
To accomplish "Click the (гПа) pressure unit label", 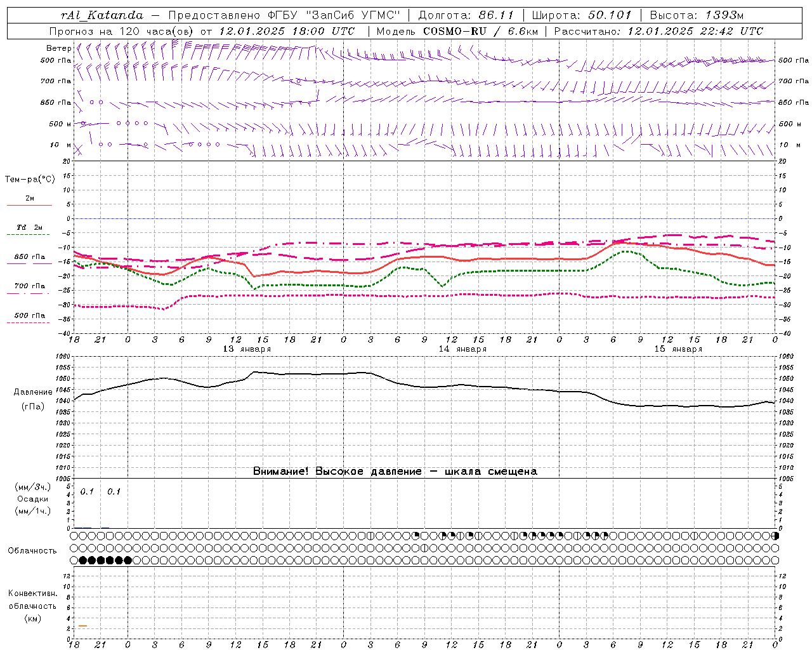I will tap(33, 407).
